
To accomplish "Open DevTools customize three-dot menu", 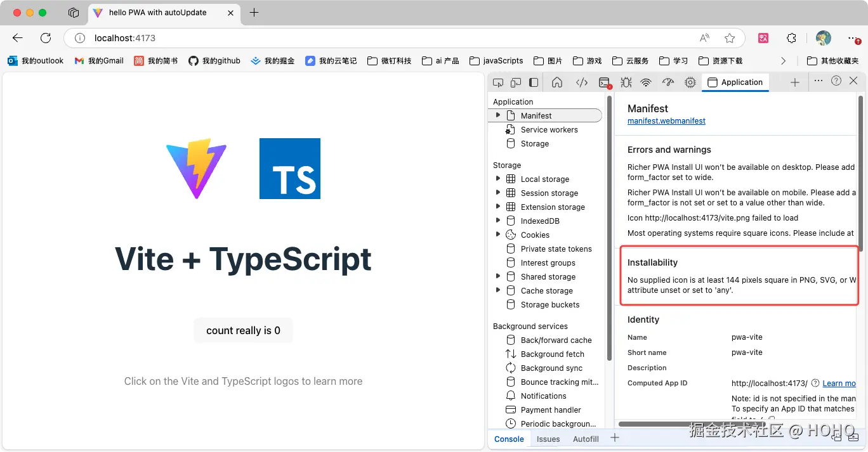I will pyautogui.click(x=819, y=81).
